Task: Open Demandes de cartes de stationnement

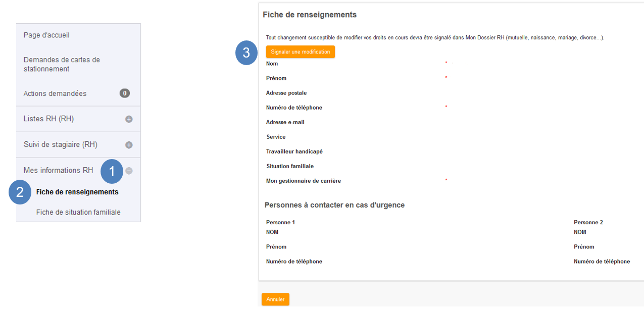Action: click(x=78, y=64)
